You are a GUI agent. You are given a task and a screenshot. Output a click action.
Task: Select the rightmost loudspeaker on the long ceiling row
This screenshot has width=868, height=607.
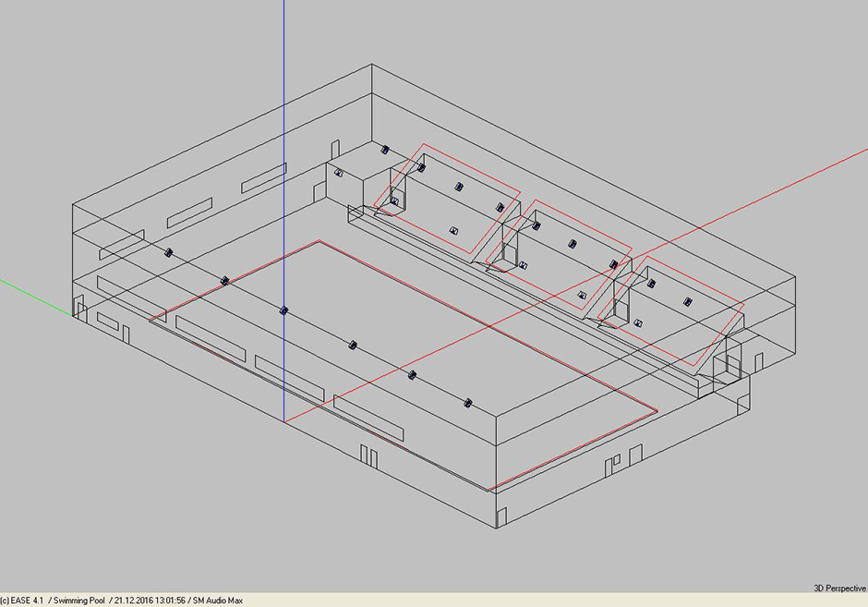click(468, 403)
